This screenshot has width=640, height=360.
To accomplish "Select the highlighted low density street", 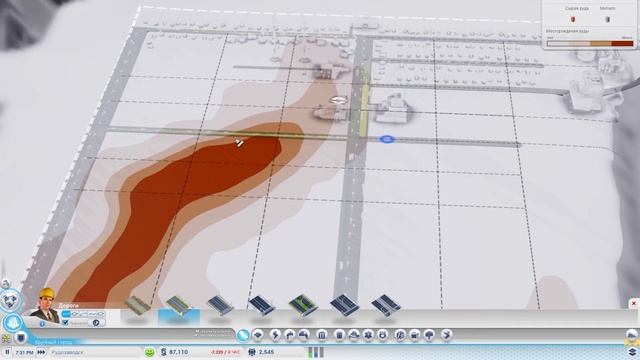I will pos(179,306).
